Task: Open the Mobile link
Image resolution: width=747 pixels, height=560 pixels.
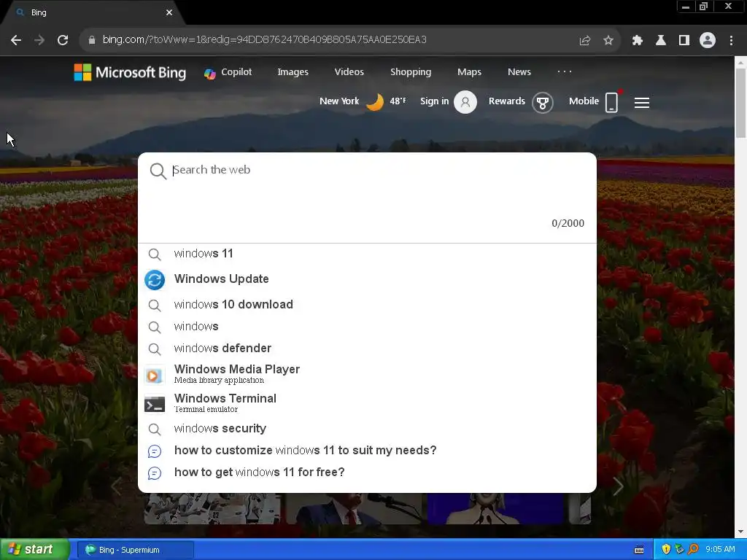Action: coord(584,101)
